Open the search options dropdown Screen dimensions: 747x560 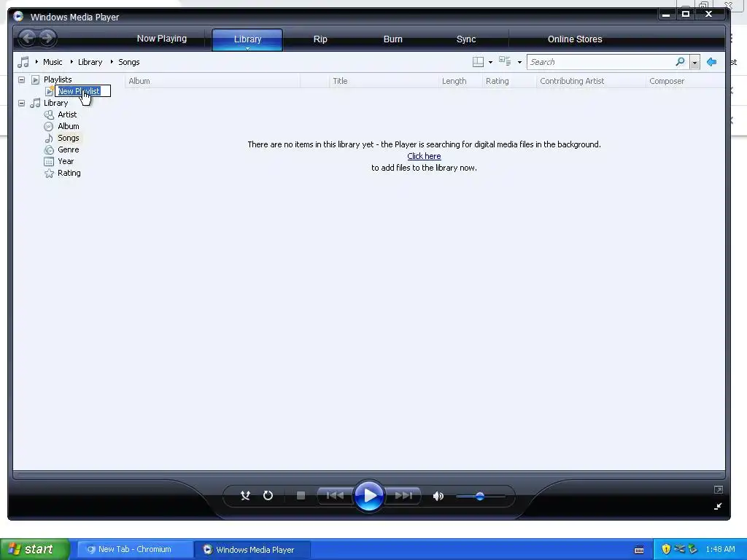click(x=694, y=63)
